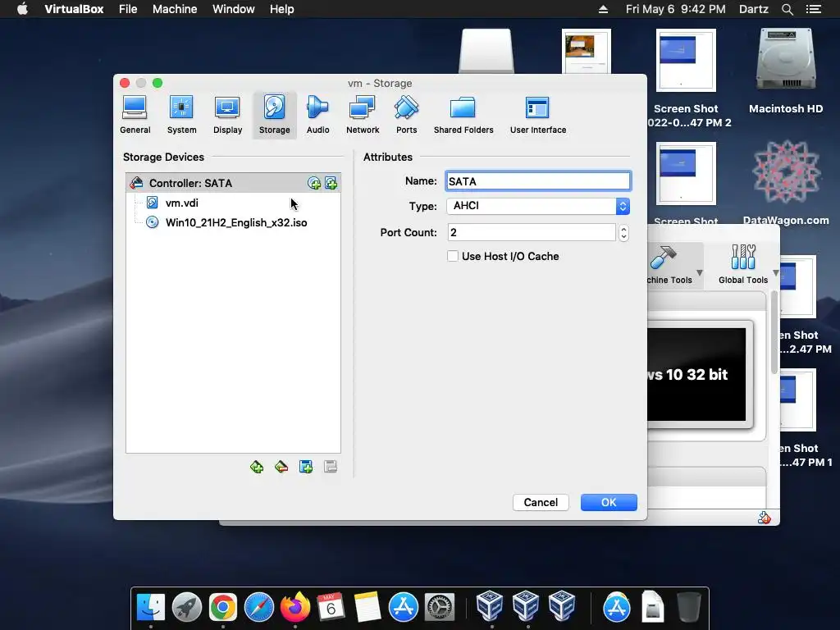Viewport: 840px width, 630px height.
Task: Open the Apple menu
Action: click(22, 9)
